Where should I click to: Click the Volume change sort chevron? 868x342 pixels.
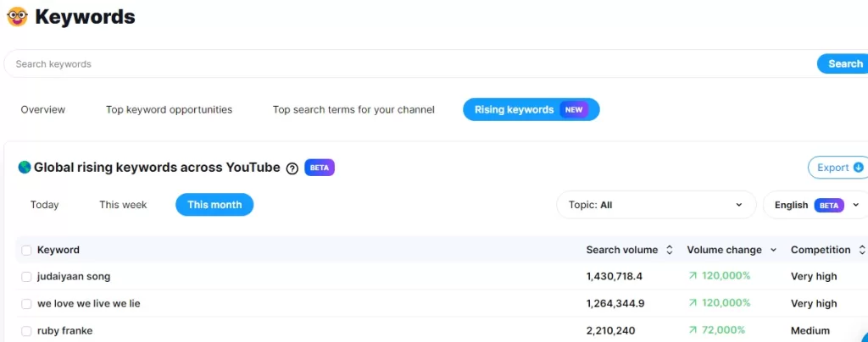coord(773,251)
